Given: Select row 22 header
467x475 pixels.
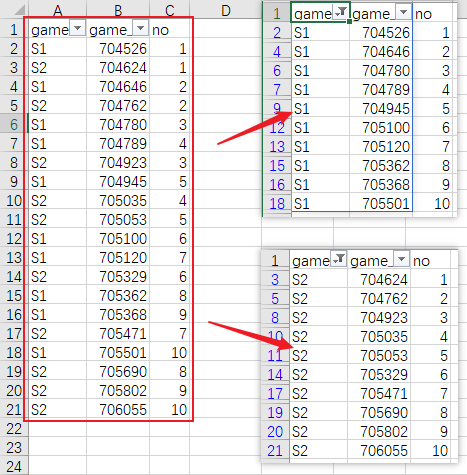Looking at the screenshot, I should click(x=14, y=429).
